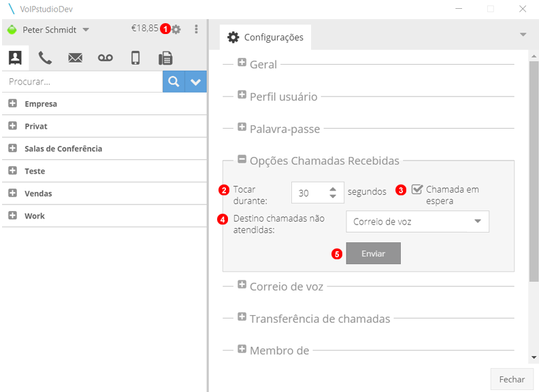Open the three-dot more options menu

click(x=197, y=29)
